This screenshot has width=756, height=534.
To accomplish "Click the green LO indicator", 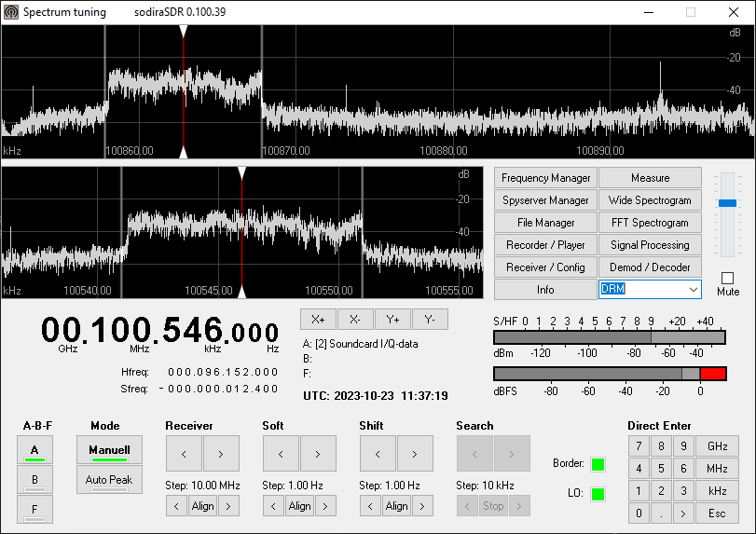I will click(598, 494).
